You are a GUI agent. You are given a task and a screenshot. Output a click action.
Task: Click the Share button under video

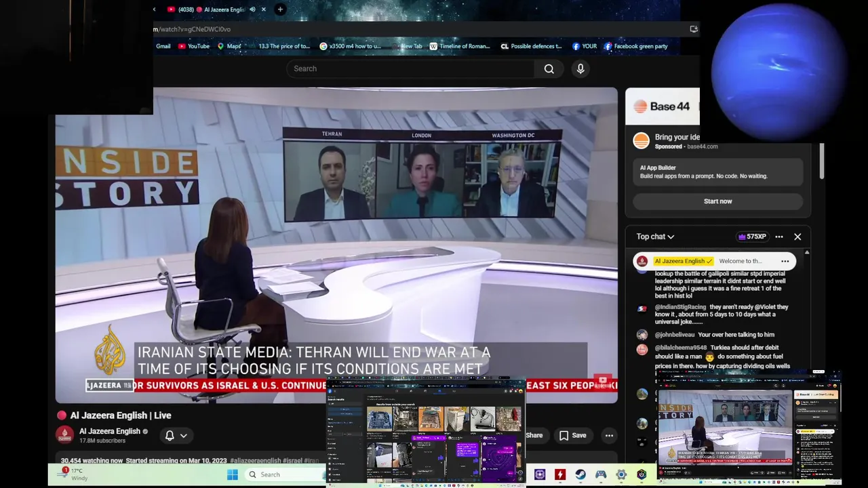tap(534, 436)
